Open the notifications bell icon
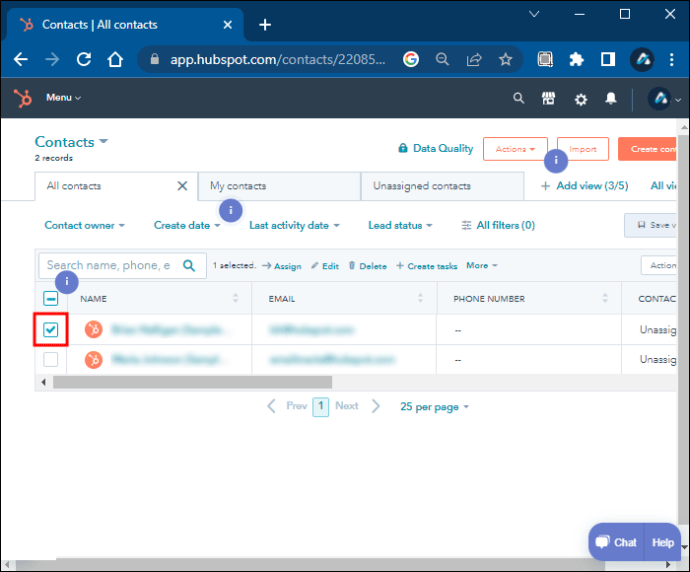 (611, 98)
